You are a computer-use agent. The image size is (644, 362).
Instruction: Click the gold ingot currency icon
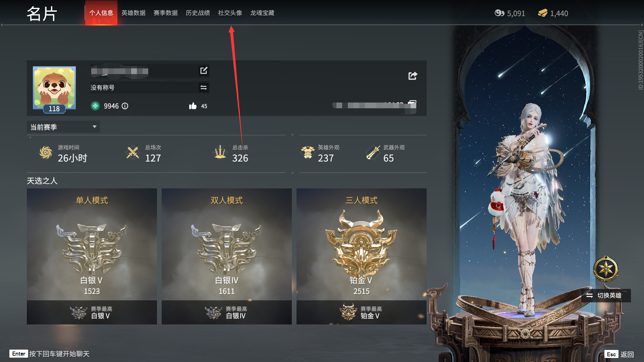543,13
